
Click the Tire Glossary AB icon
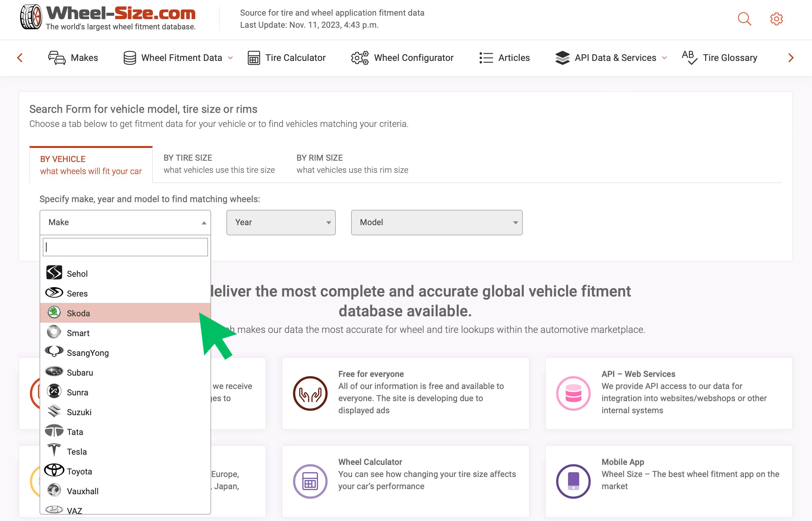pyautogui.click(x=690, y=57)
